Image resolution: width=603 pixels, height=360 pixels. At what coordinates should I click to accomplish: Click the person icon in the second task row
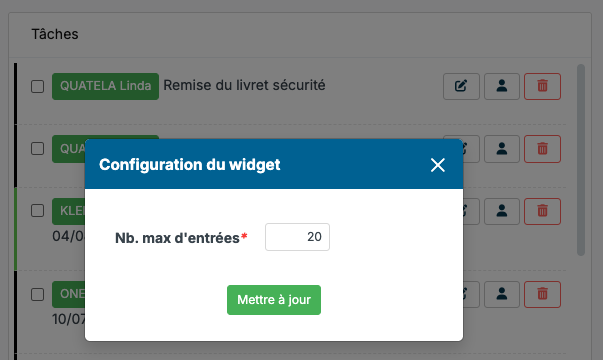(x=501, y=149)
